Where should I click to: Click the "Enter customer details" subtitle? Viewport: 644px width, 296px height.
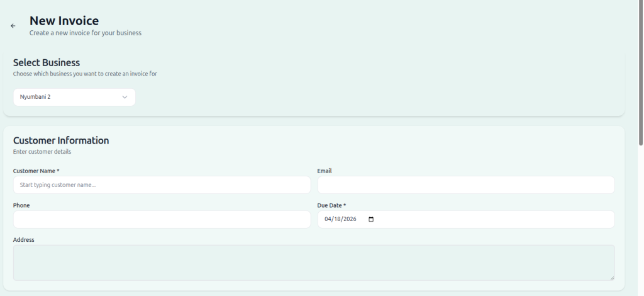[42, 152]
